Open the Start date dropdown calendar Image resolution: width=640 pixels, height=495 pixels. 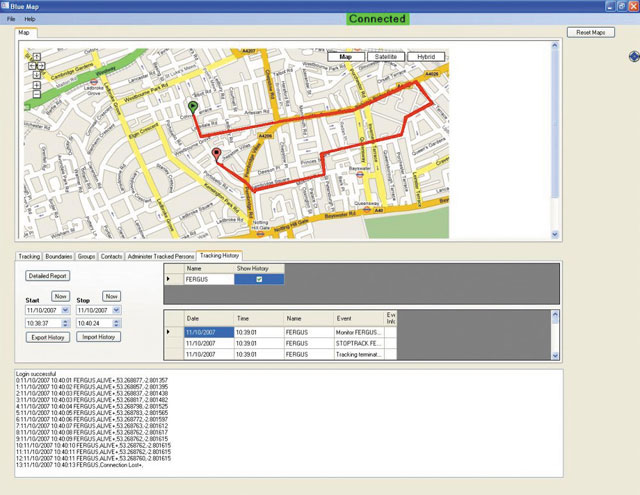point(65,310)
